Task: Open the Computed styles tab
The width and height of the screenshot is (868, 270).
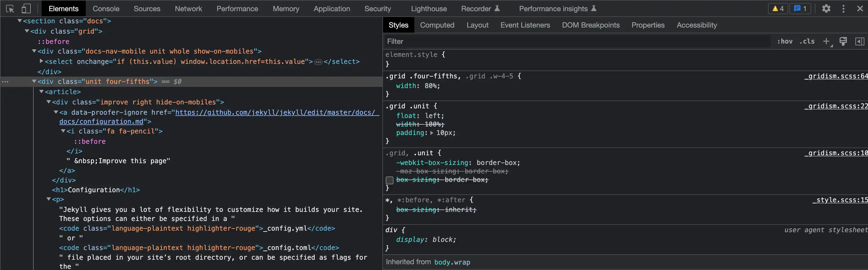Action: point(437,25)
